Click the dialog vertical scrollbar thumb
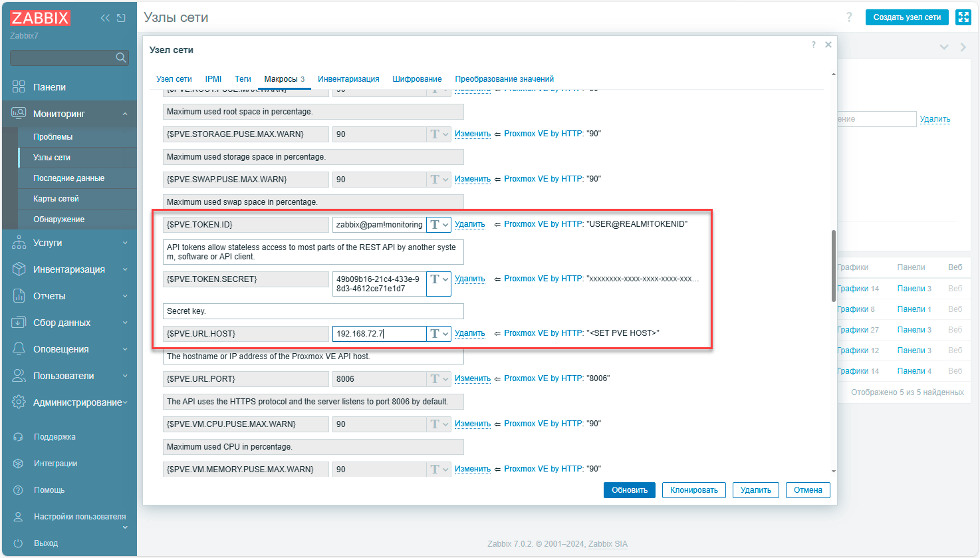The width and height of the screenshot is (980, 558). pyautogui.click(x=834, y=266)
